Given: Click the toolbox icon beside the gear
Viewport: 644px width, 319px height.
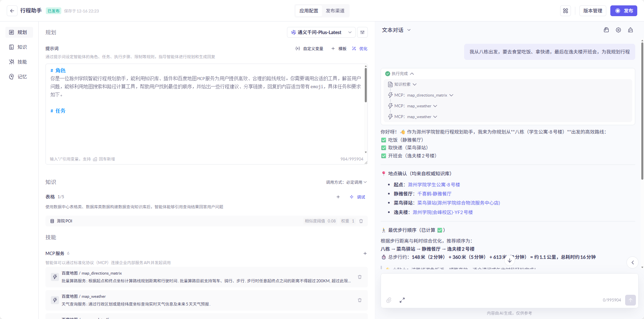Looking at the screenshot, I should point(606,30).
